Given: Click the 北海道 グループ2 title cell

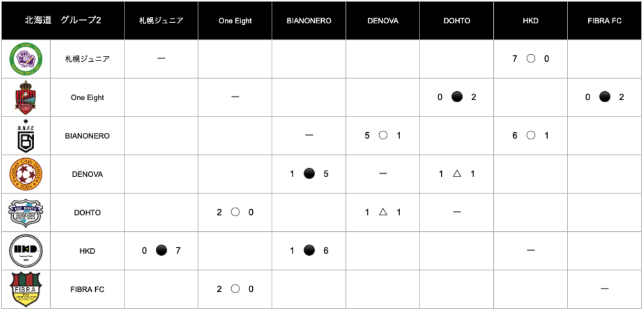Looking at the screenshot, I should 63,21.
